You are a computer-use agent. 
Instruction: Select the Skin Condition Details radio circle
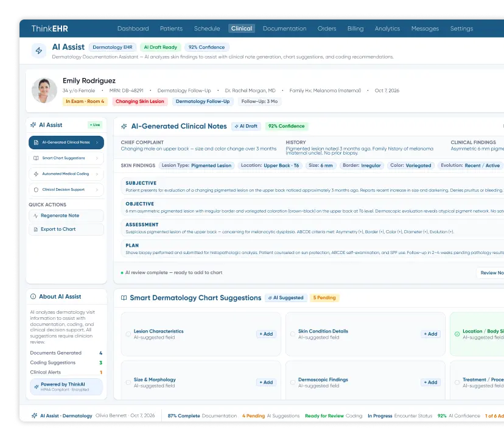(x=293, y=334)
